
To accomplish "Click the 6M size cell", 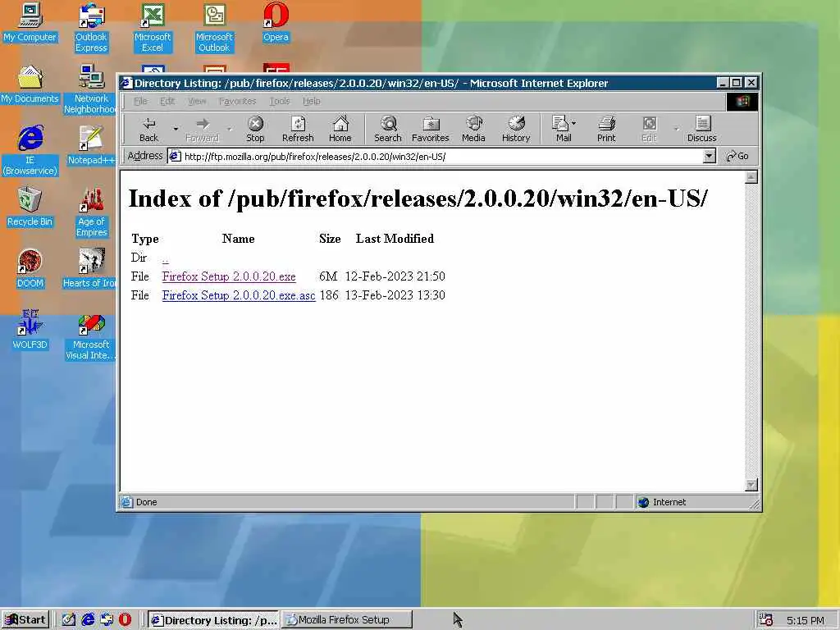I will 328,276.
